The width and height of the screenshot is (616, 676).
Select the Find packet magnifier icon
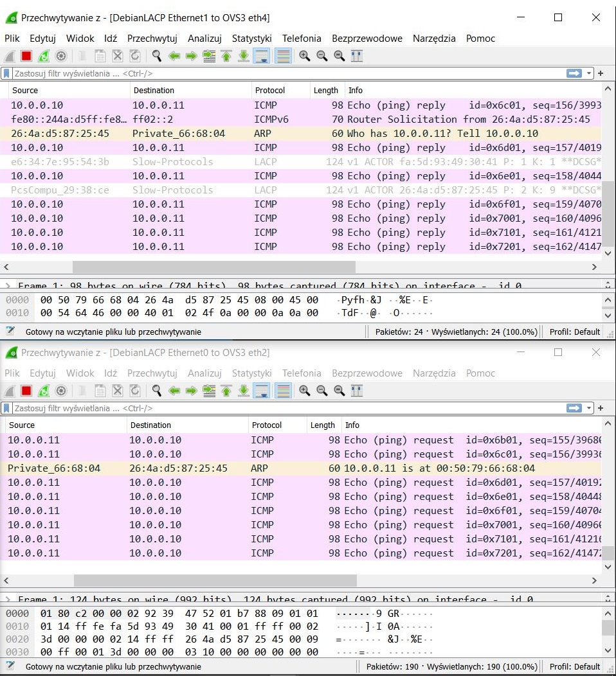coord(156,56)
